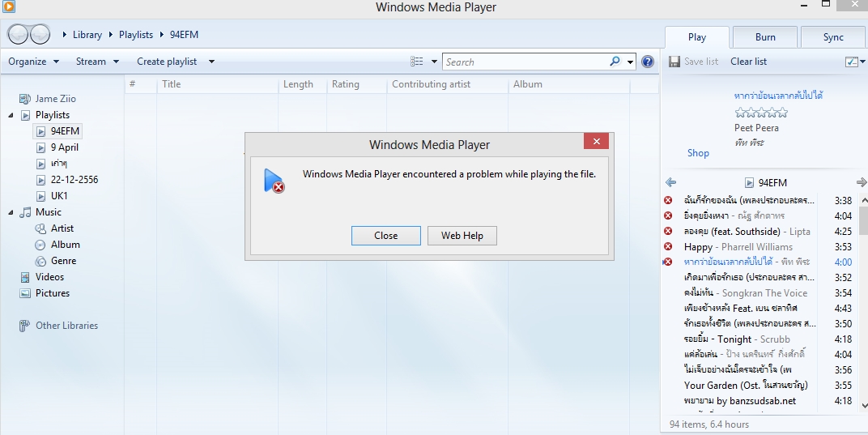This screenshot has width=868, height=435.
Task: Open the Help question mark icon
Action: [x=648, y=62]
